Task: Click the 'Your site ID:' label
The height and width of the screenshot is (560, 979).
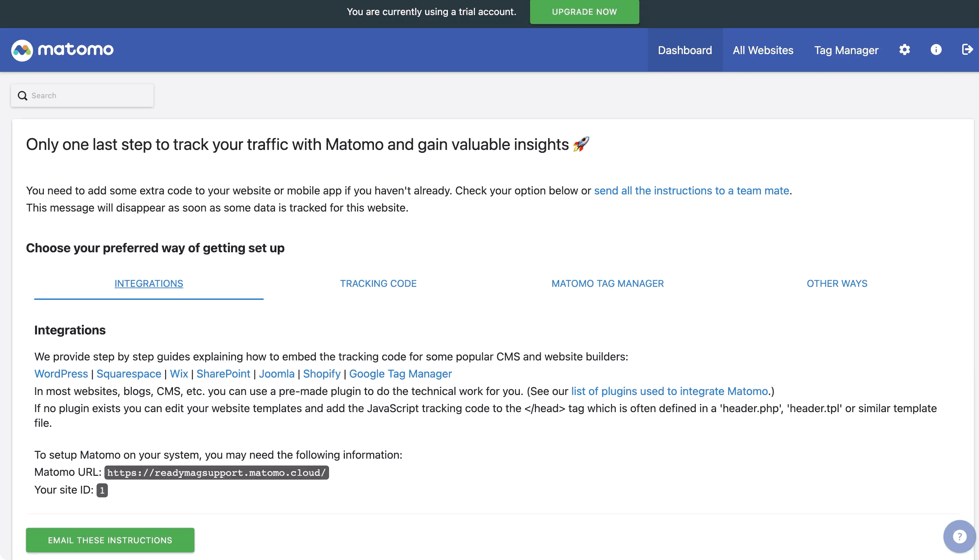Action: tap(64, 490)
